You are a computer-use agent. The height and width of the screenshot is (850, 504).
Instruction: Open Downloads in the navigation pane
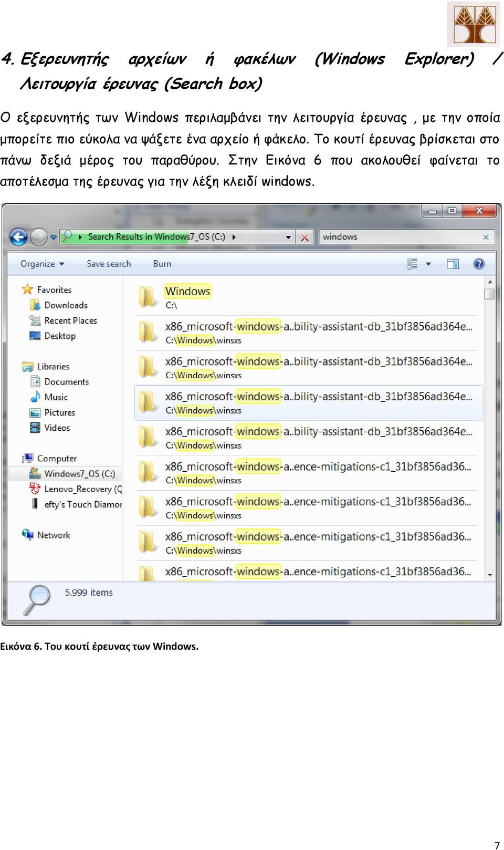[66, 305]
